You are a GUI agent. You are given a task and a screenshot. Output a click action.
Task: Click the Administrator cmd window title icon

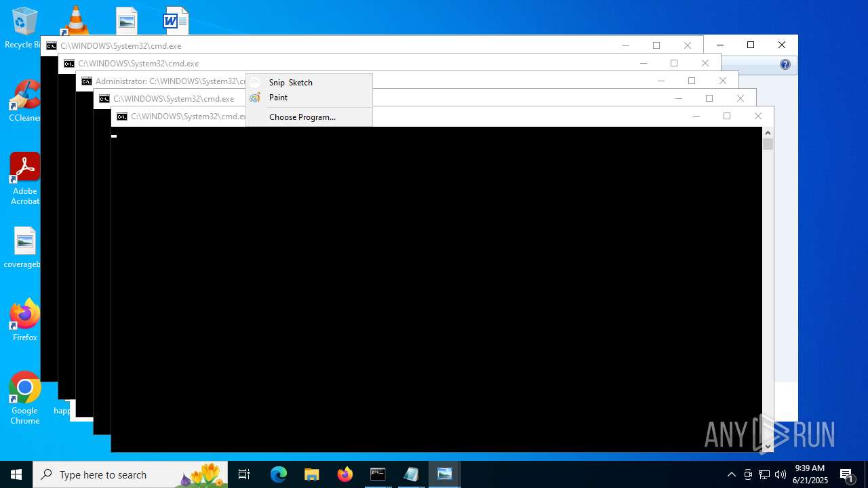pyautogui.click(x=87, y=81)
